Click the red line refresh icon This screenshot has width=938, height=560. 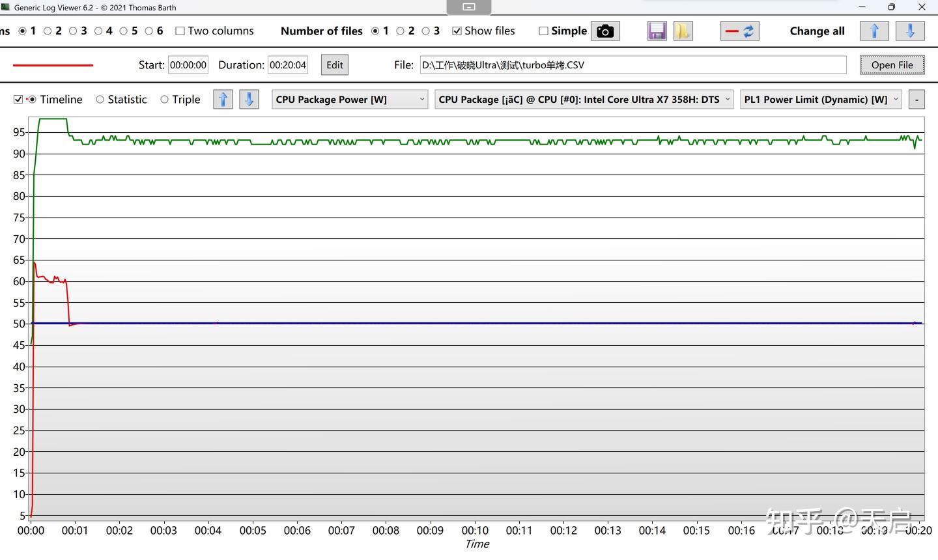pos(739,31)
